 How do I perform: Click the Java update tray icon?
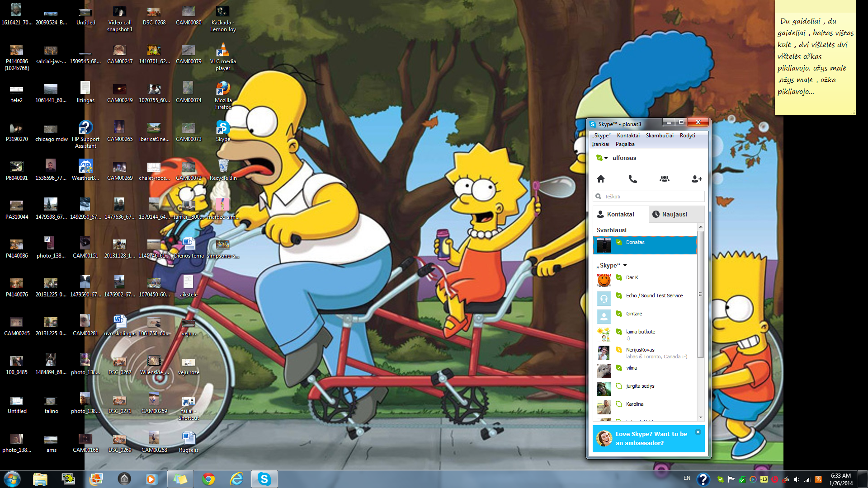click(x=818, y=479)
